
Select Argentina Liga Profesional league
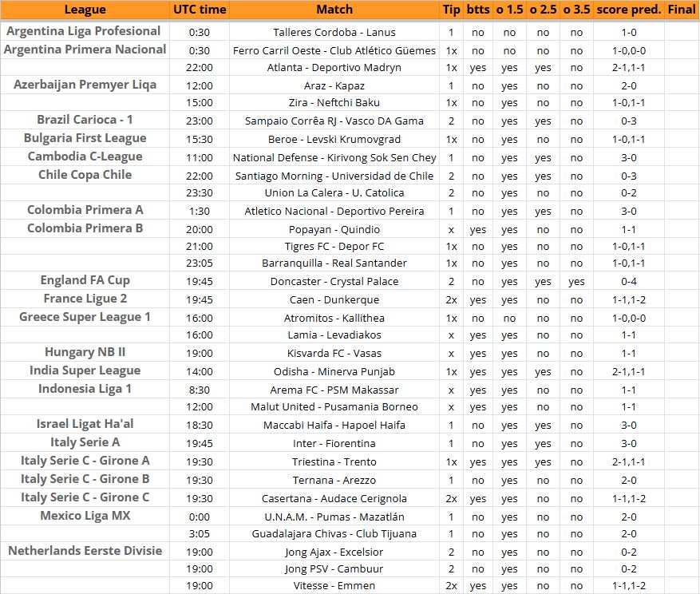[x=84, y=31]
